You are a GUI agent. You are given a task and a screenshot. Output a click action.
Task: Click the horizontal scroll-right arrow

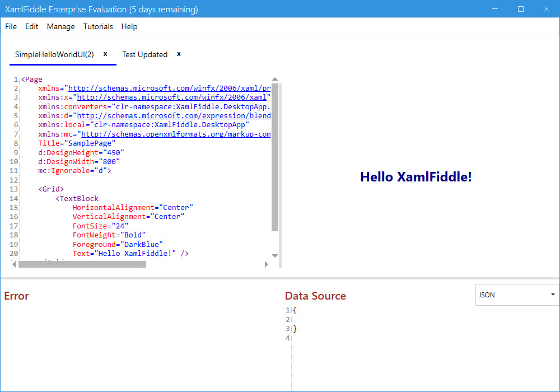point(266,264)
